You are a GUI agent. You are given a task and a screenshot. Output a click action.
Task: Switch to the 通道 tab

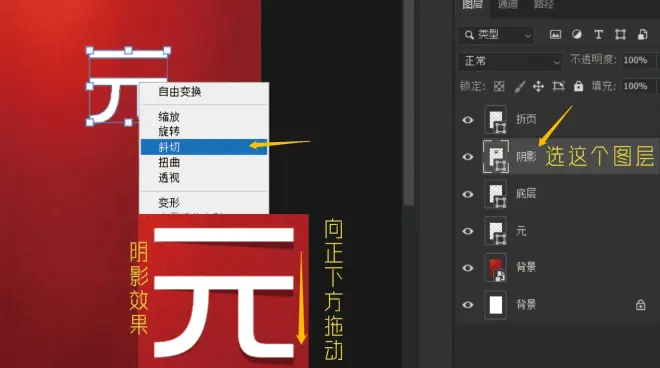click(x=508, y=5)
